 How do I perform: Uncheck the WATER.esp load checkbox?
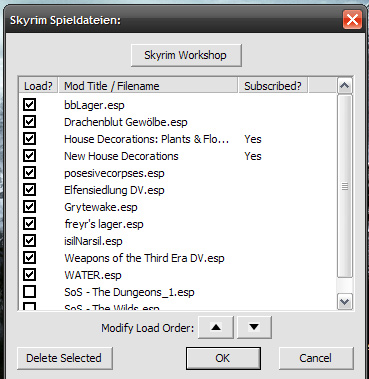point(29,275)
